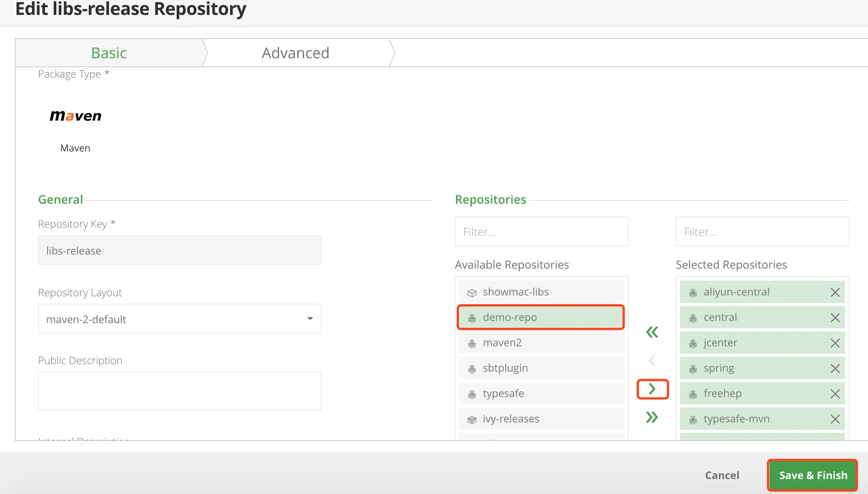Click the Save & Finish button

(x=813, y=475)
